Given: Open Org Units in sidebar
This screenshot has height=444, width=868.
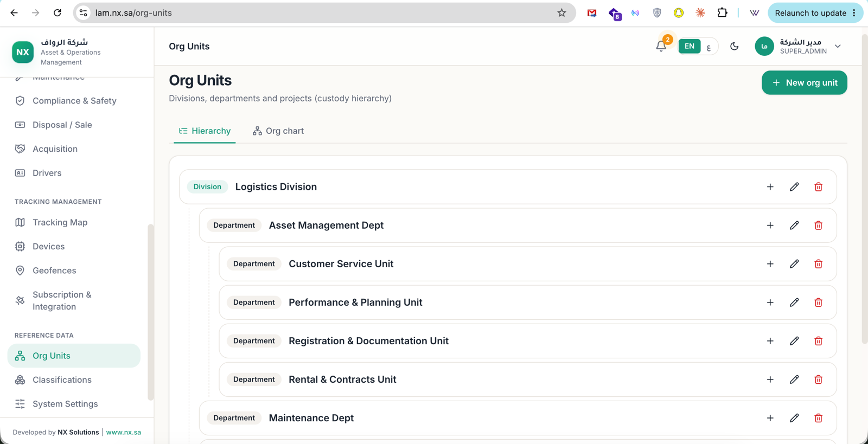Looking at the screenshot, I should (74, 356).
